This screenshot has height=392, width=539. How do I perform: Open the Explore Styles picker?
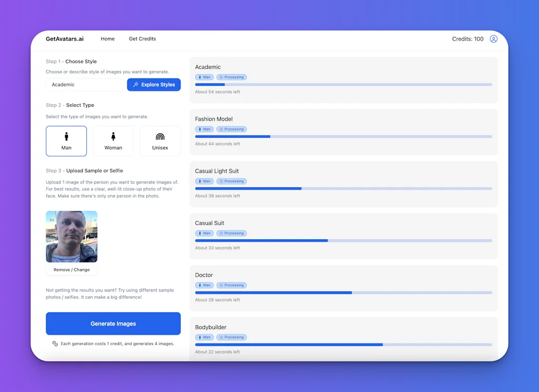154,84
